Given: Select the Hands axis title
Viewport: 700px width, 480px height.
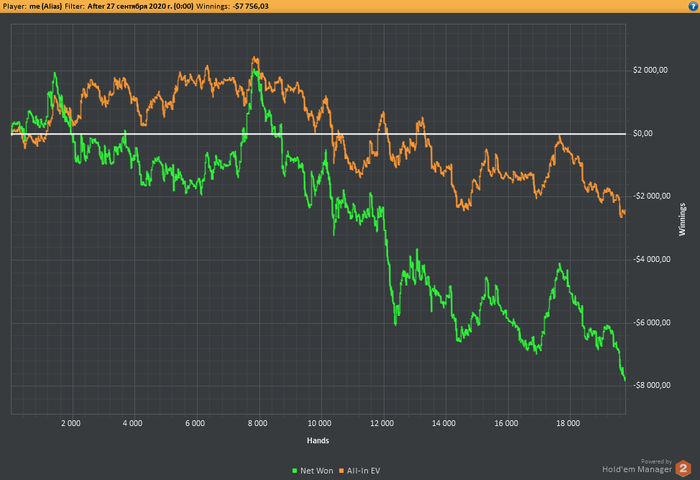Looking at the screenshot, I should 318,441.
